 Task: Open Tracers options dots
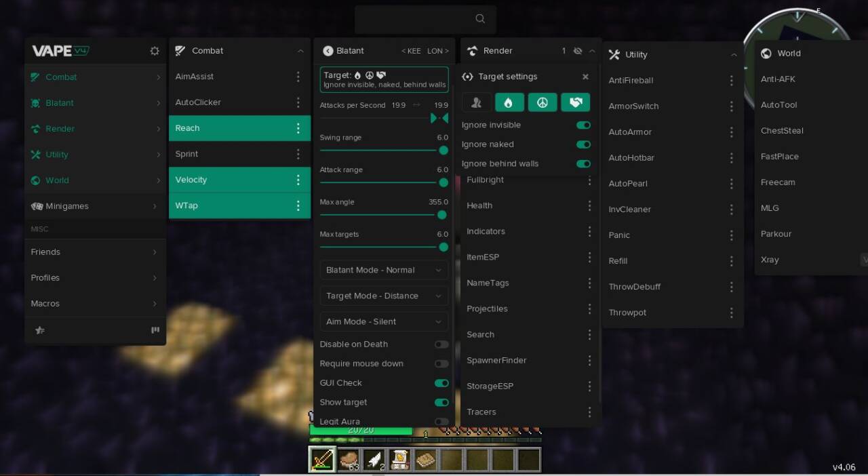[589, 412]
